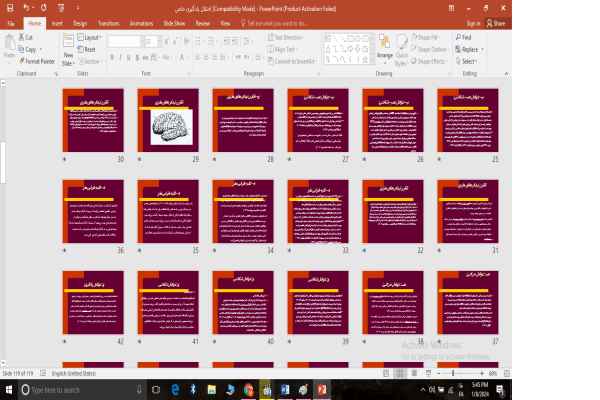
Task: Select the Format Painter tool
Action: [x=38, y=61]
